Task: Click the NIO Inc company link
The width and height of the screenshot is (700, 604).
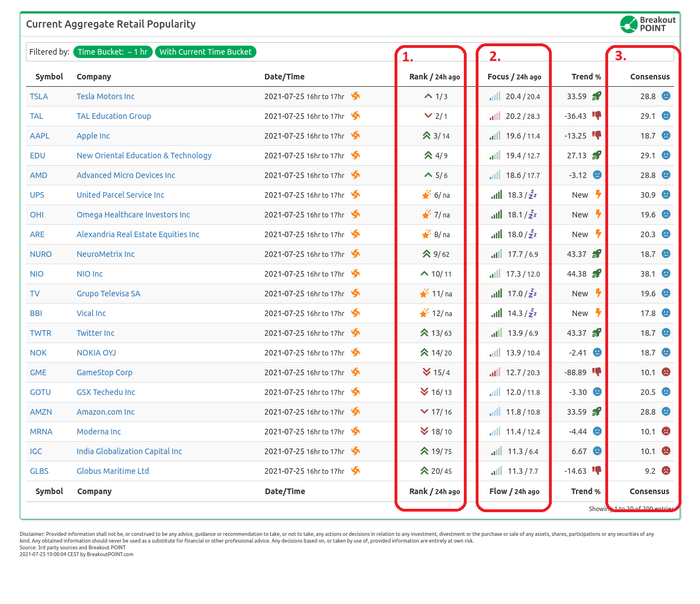Action: (90, 274)
